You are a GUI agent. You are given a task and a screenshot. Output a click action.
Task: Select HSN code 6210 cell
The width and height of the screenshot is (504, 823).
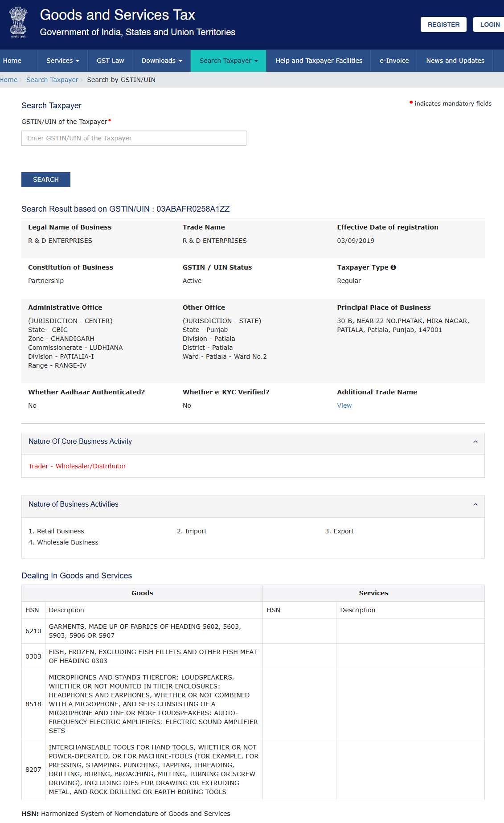[33, 631]
